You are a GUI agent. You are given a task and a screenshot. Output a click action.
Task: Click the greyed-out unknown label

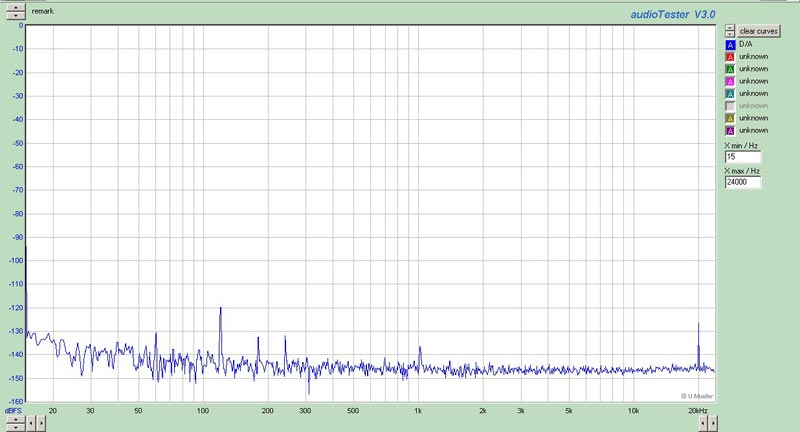[x=754, y=106]
